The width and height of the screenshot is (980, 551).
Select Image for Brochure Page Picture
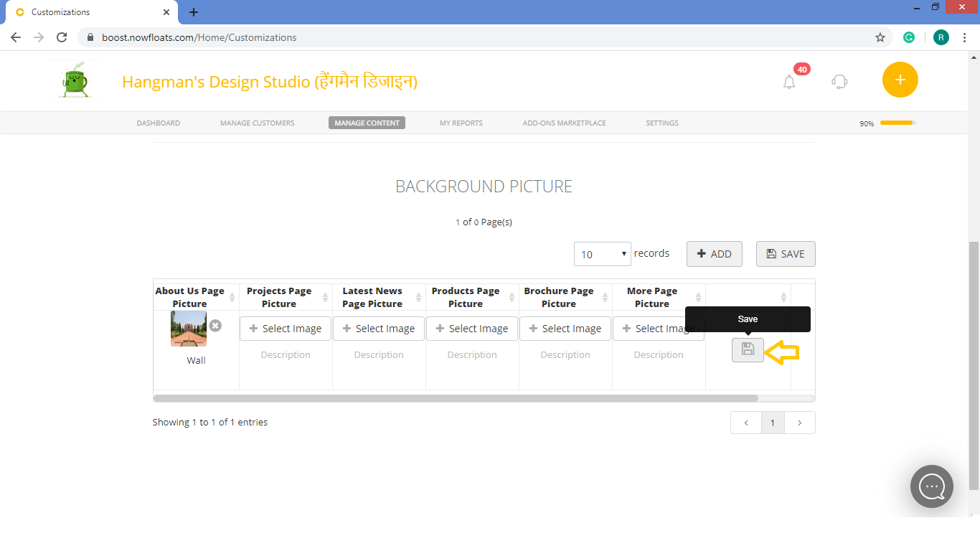tap(565, 328)
